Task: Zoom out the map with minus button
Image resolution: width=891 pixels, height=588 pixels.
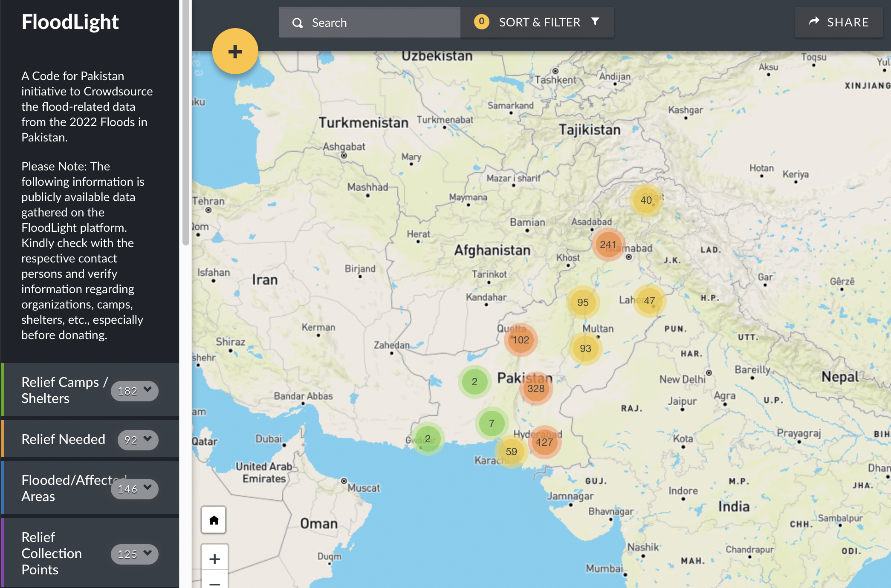Action: (x=214, y=582)
